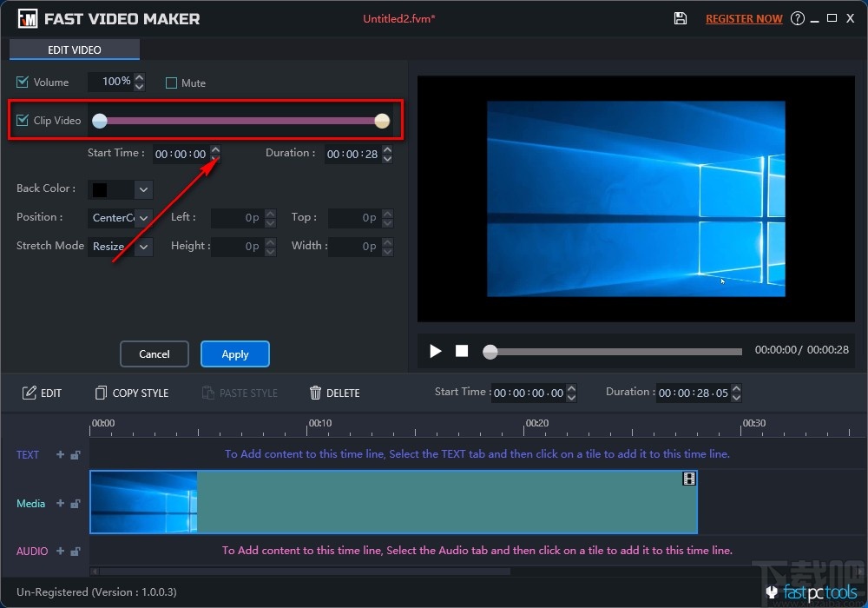Click the Fast Video Maker logo icon
This screenshot has height=608, width=868.
point(28,19)
